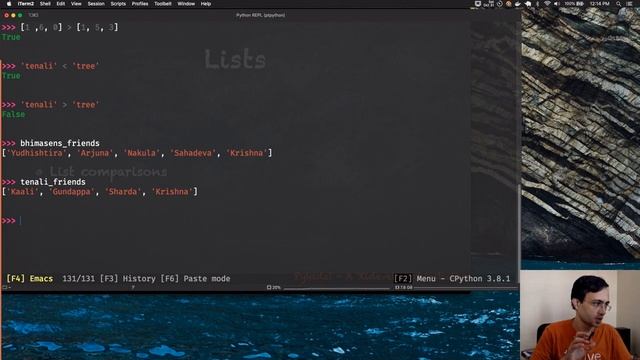Minimize iTerm2 window with yellow button
640x360 pixels.
(13, 15)
